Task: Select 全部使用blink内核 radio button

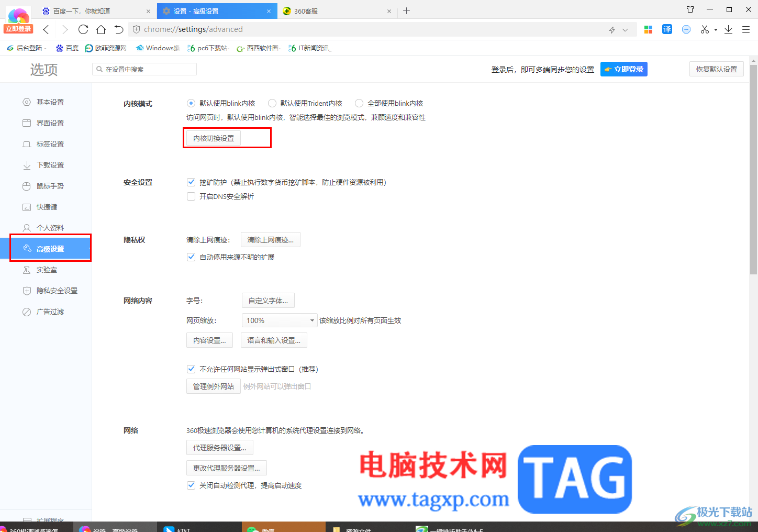Action: pyautogui.click(x=359, y=103)
